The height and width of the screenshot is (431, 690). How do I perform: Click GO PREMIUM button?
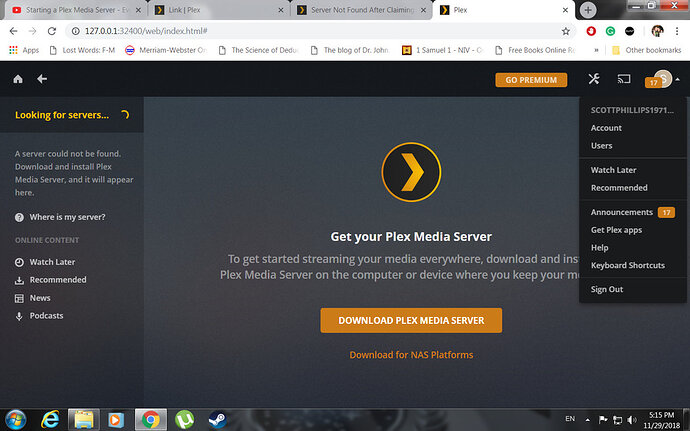[531, 80]
